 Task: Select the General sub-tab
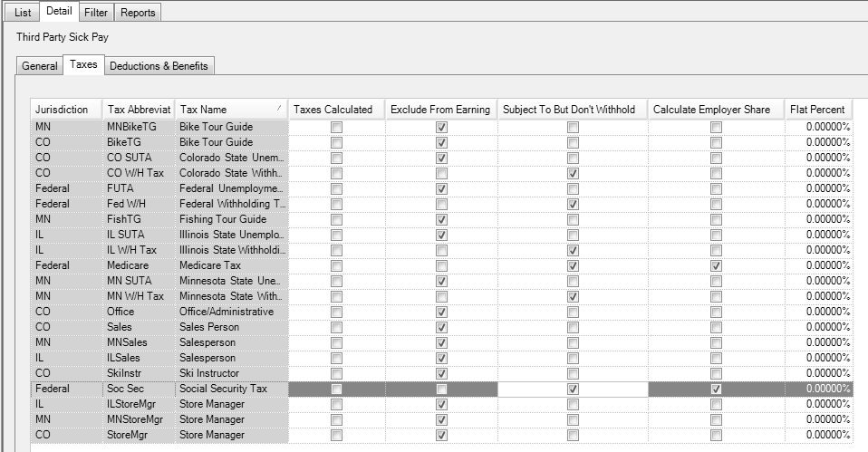39,66
